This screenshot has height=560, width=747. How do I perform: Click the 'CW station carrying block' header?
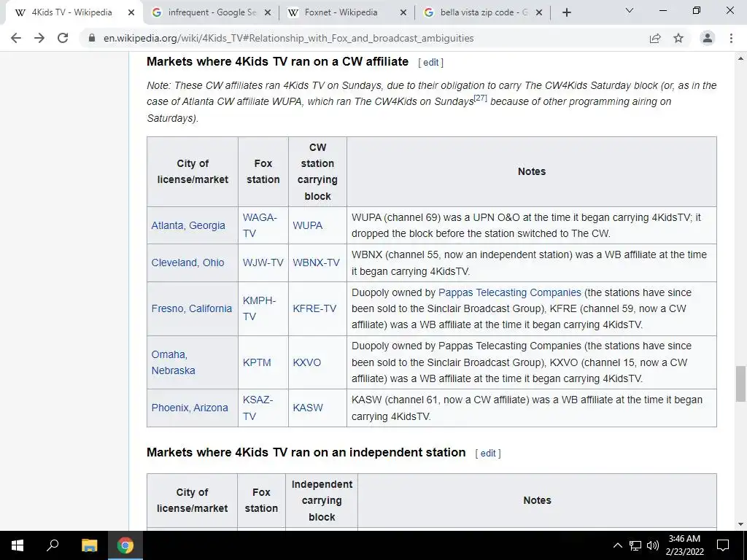pos(317,171)
